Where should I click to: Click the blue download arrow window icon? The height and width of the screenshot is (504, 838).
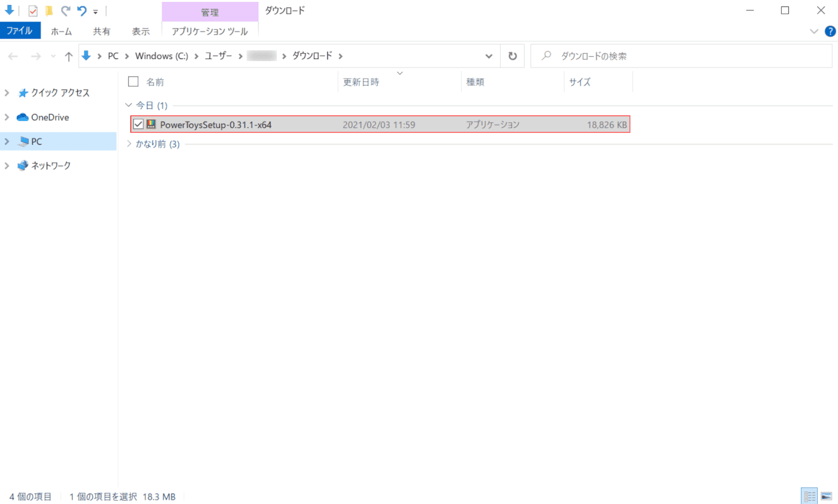point(9,10)
